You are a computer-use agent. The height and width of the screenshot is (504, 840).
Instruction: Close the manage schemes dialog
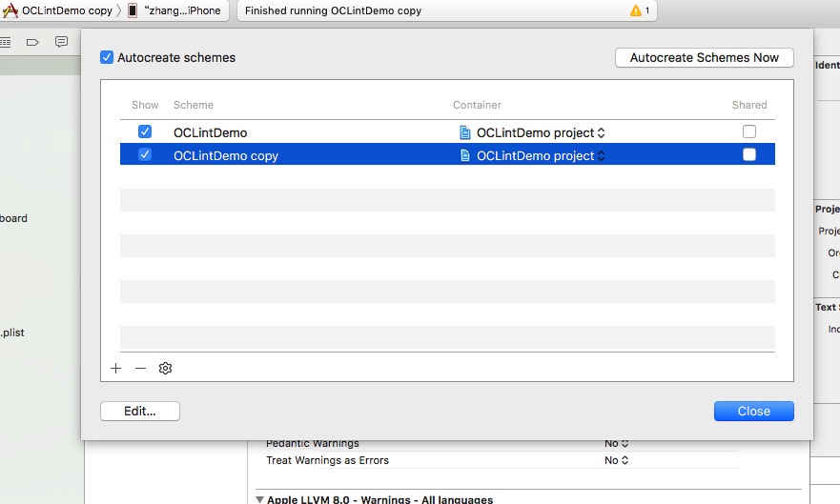pos(754,411)
